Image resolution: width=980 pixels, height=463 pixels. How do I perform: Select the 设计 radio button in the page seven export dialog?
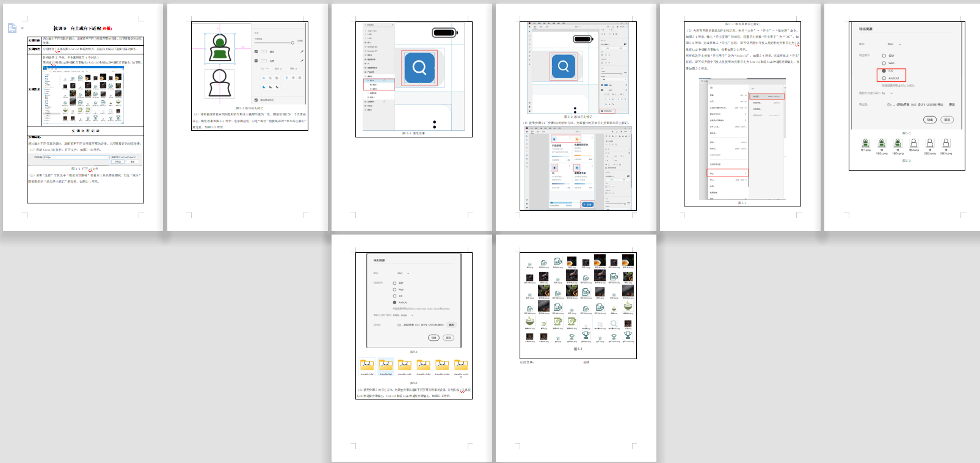(394, 283)
